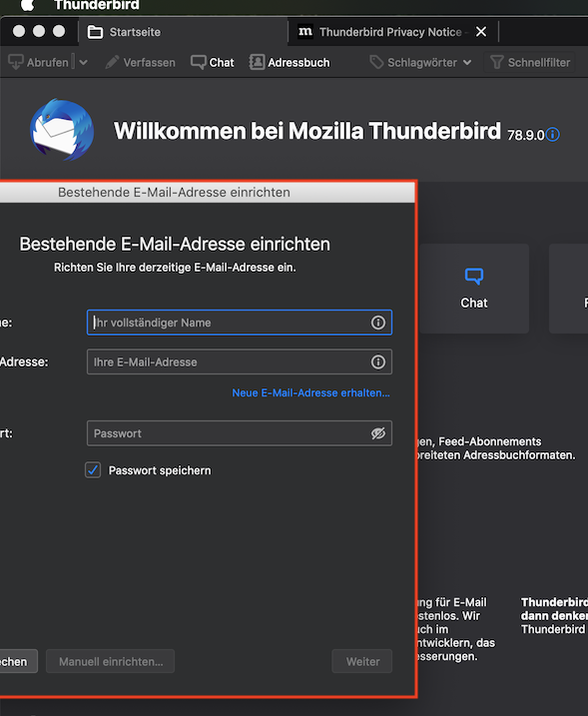Focus the full name input field
Screen dimensions: 588x716
coord(240,323)
